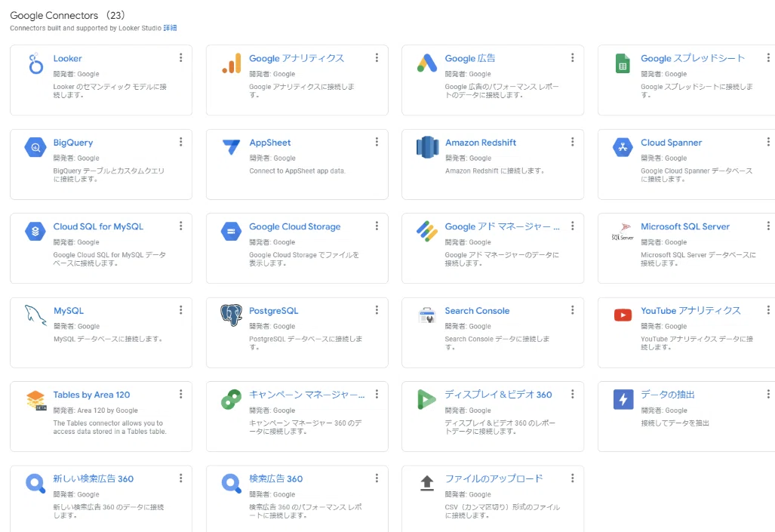Viewport: 775px width, 532px height.
Task: Select the YouTube アナリティクス title
Action: [x=690, y=310]
